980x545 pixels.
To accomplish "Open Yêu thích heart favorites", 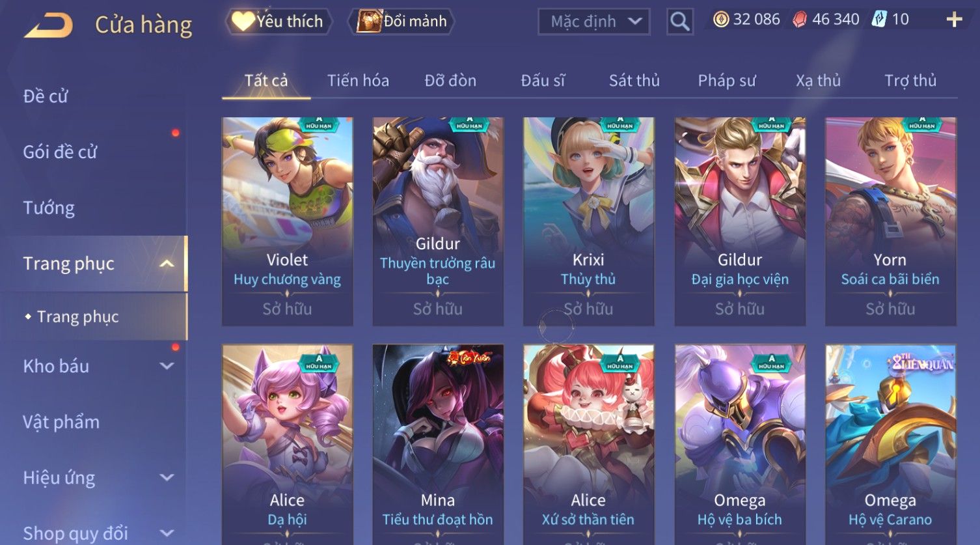I will pos(279,21).
